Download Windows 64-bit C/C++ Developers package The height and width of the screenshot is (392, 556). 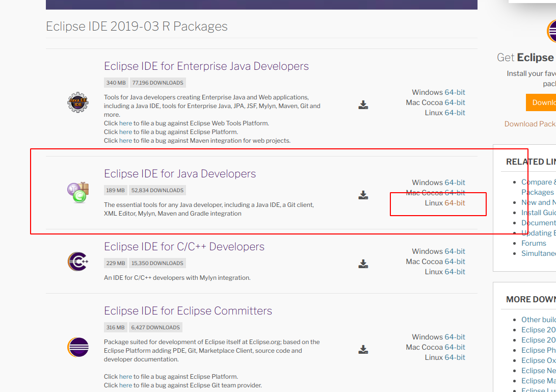point(455,251)
